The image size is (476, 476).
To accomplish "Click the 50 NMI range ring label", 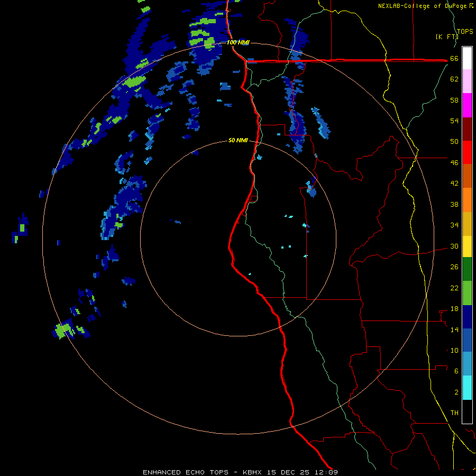I will pos(238,140).
